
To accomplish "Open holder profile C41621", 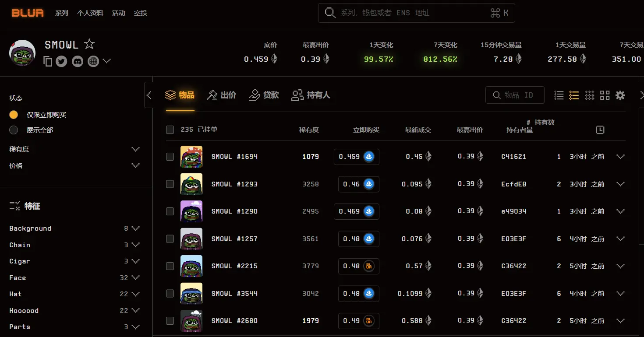I will tap(513, 156).
